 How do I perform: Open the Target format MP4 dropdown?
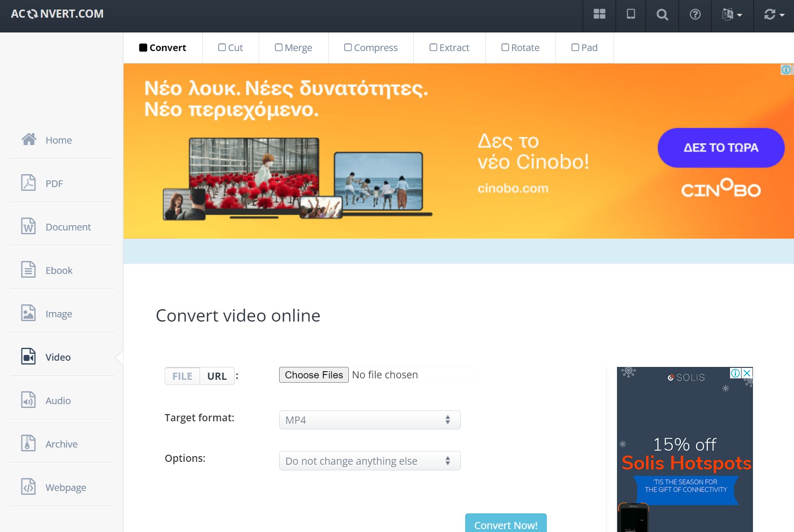click(x=369, y=420)
